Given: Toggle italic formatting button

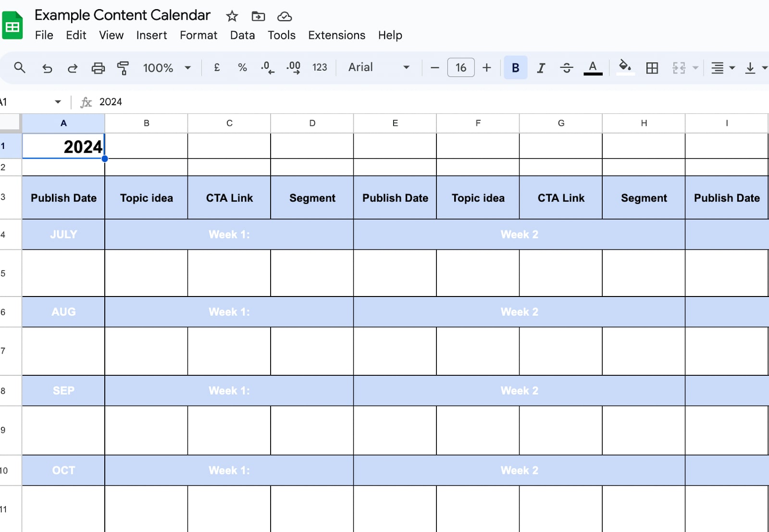Looking at the screenshot, I should pos(541,68).
